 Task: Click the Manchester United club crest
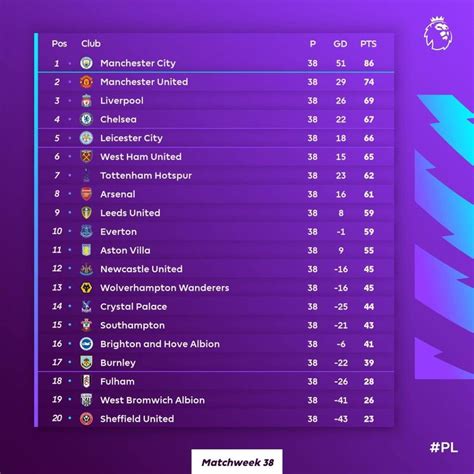click(x=86, y=82)
